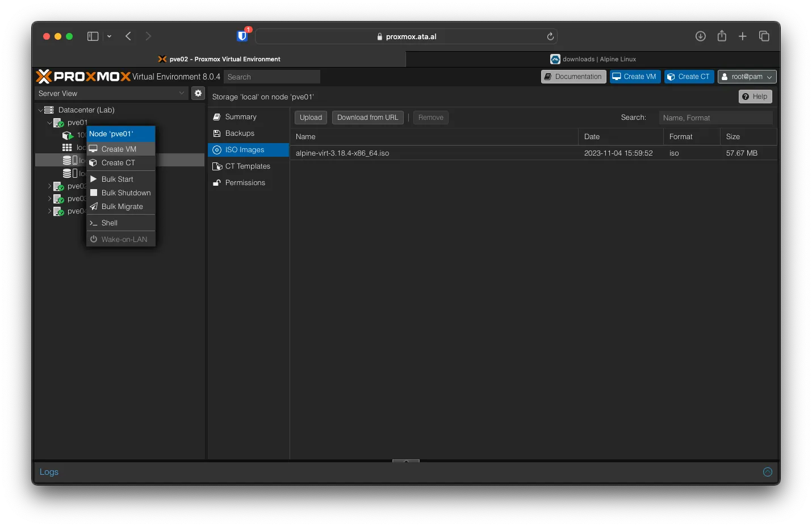Select the highlighted local storage icon
The image size is (812, 527).
tap(70, 161)
